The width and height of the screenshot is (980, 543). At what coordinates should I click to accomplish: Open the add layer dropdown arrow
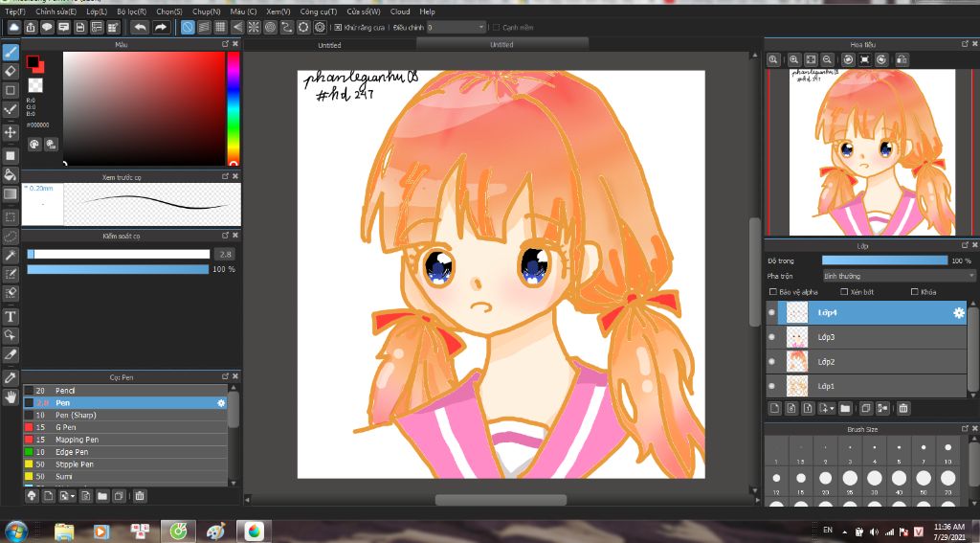[832, 409]
